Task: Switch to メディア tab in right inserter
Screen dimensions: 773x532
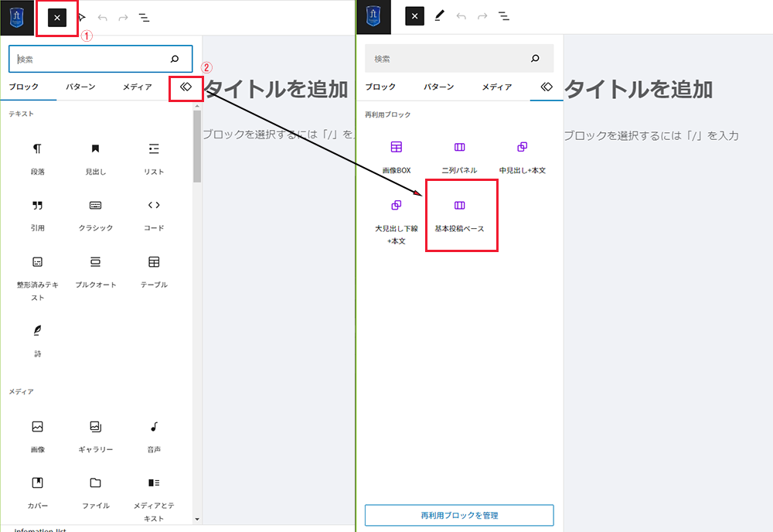Action: tap(496, 87)
